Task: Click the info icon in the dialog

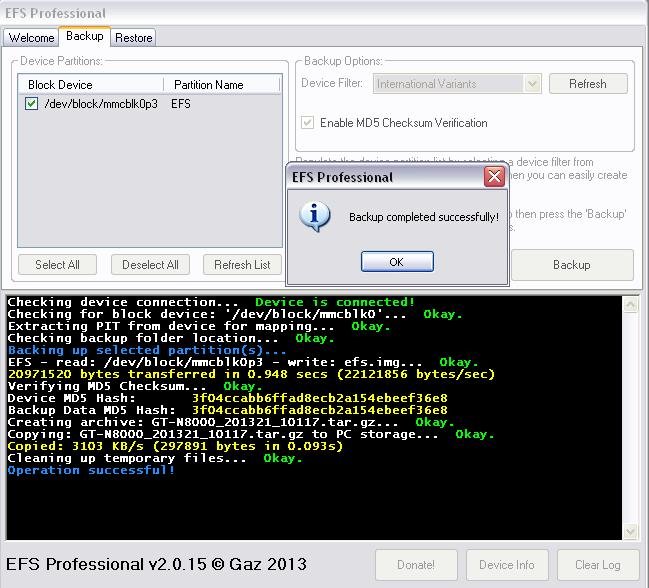Action: point(315,216)
